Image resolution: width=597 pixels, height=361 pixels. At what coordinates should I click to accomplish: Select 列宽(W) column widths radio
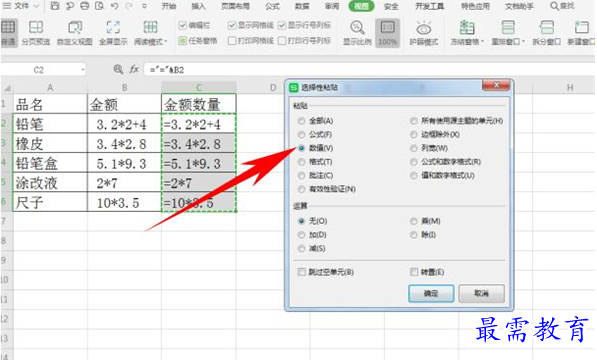pyautogui.click(x=414, y=148)
